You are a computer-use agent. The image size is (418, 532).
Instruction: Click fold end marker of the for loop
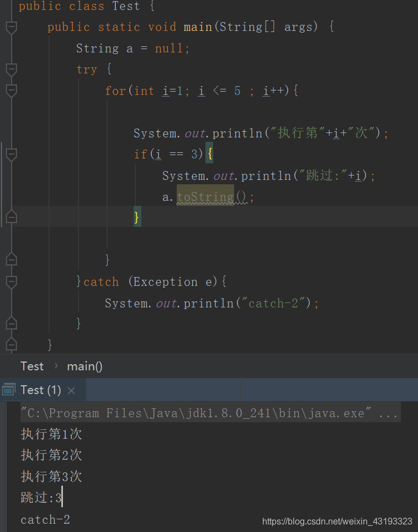[11, 259]
